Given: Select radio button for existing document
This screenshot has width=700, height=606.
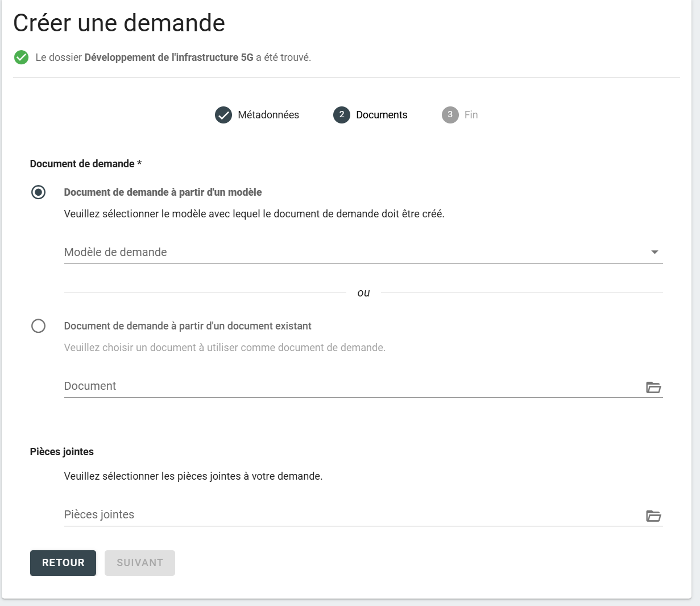Looking at the screenshot, I should [38, 326].
